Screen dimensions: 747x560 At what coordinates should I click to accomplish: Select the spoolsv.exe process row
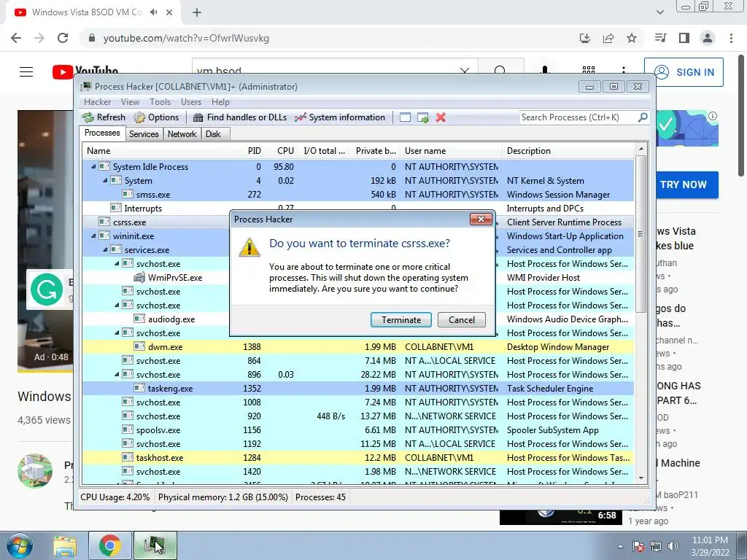tap(358, 430)
